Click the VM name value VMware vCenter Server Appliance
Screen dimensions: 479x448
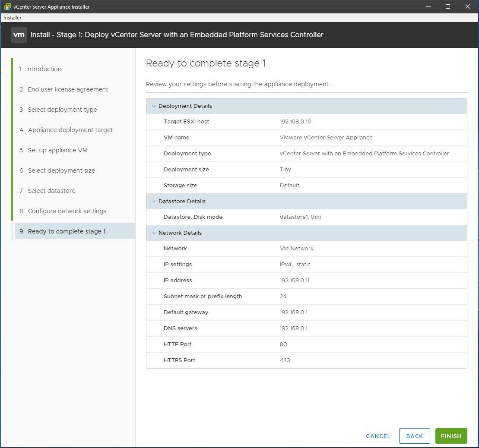[x=326, y=138]
